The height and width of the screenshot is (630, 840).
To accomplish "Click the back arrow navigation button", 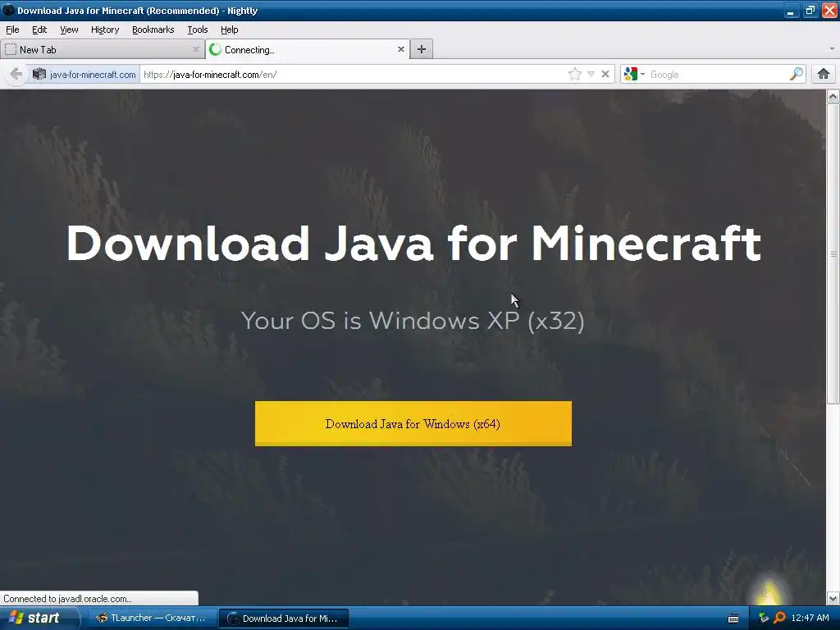I will tap(16, 74).
